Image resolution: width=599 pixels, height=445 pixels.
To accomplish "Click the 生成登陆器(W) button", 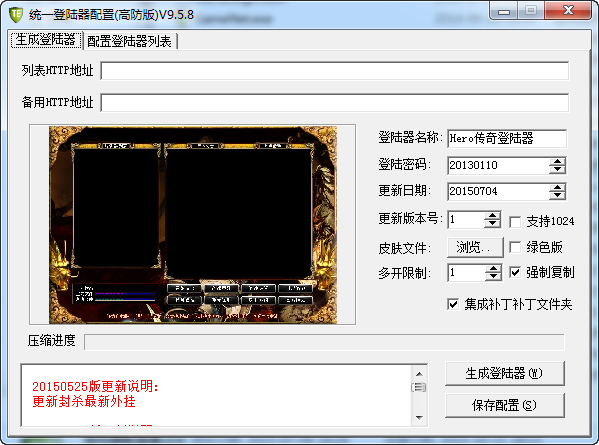I will 504,373.
